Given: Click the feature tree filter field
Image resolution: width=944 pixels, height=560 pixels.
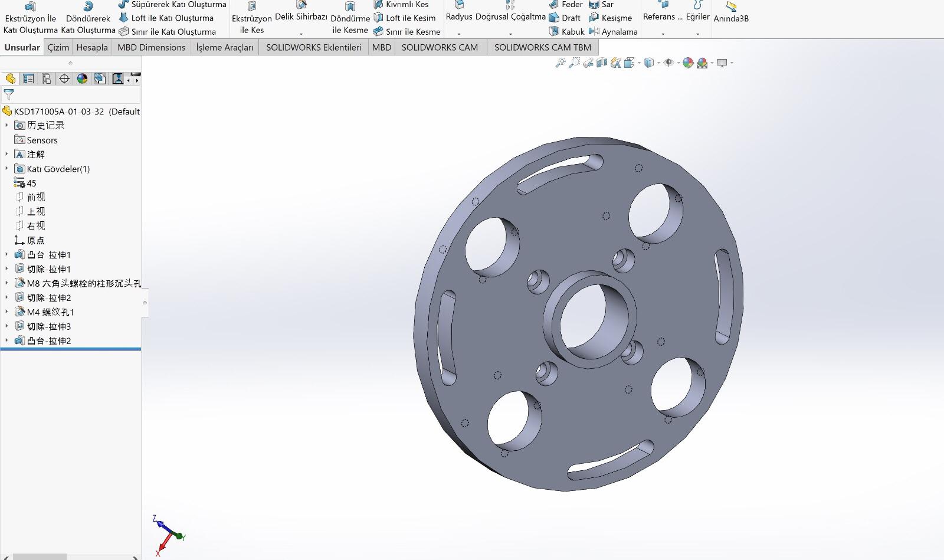Looking at the screenshot, I should pyautogui.click(x=71, y=94).
